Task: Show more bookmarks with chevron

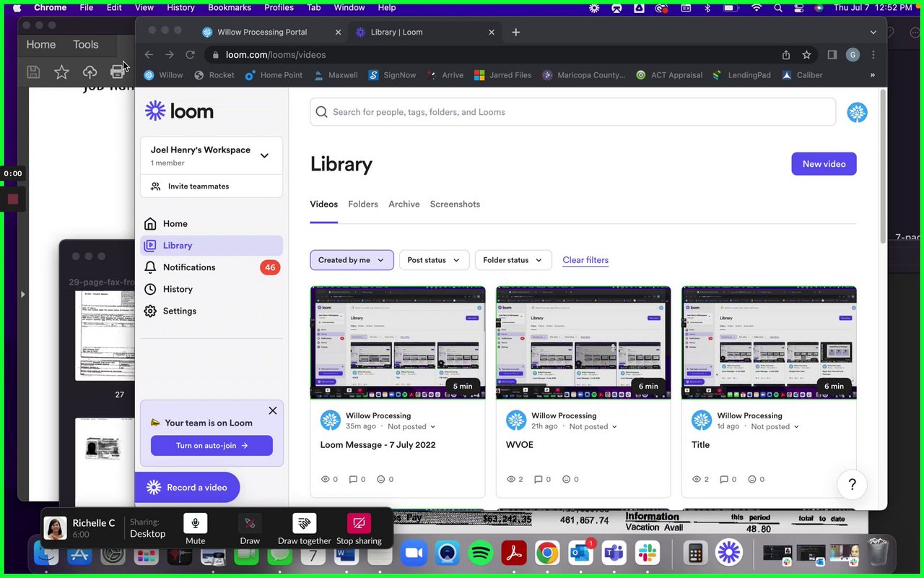Action: (872, 75)
